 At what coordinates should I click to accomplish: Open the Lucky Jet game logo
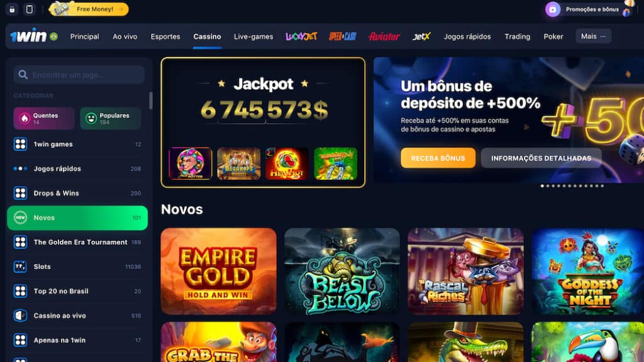(x=301, y=36)
